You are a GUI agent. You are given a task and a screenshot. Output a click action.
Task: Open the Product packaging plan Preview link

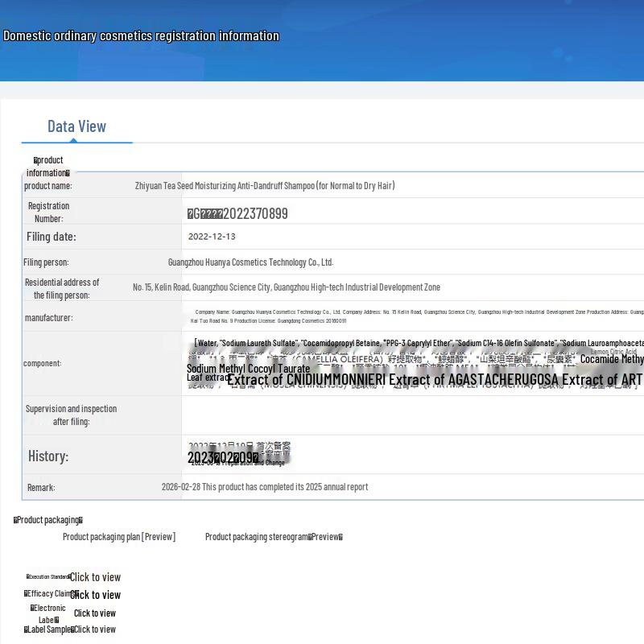[x=119, y=537]
